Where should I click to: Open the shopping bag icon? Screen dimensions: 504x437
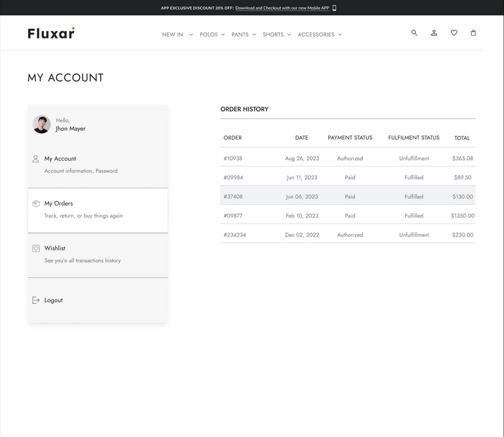click(473, 33)
